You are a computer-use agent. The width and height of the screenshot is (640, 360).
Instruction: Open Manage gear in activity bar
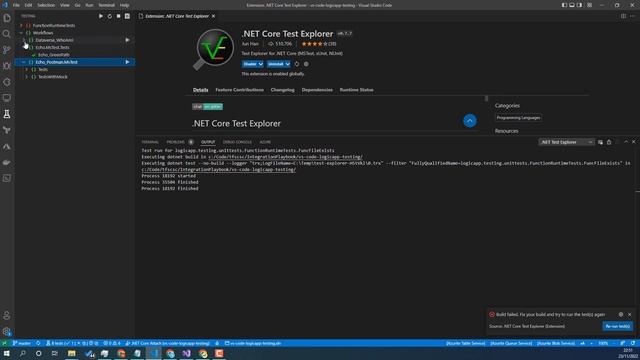[7, 331]
